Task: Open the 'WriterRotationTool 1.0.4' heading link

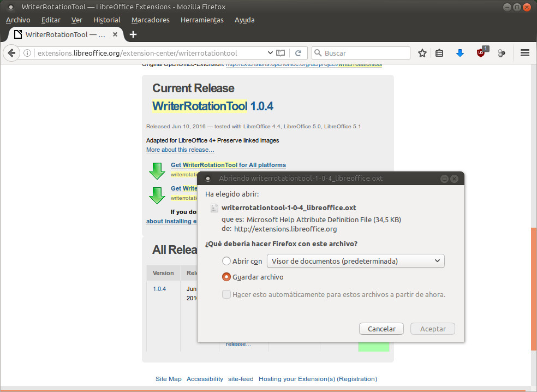Action: click(x=213, y=106)
